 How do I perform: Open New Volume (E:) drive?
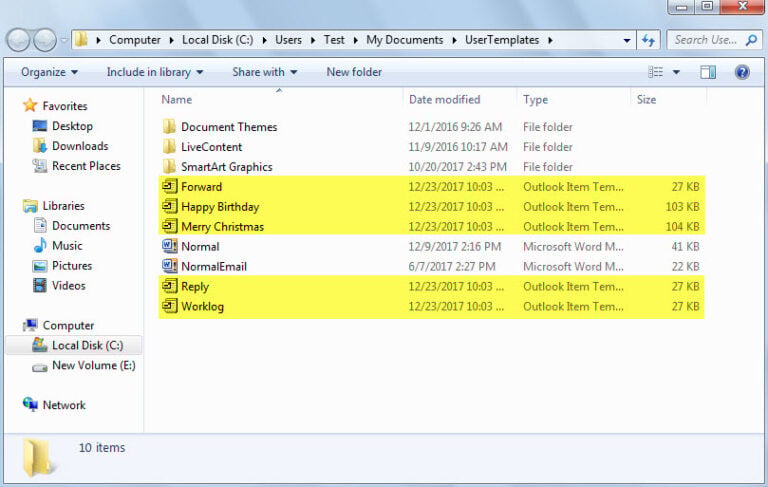click(x=94, y=365)
